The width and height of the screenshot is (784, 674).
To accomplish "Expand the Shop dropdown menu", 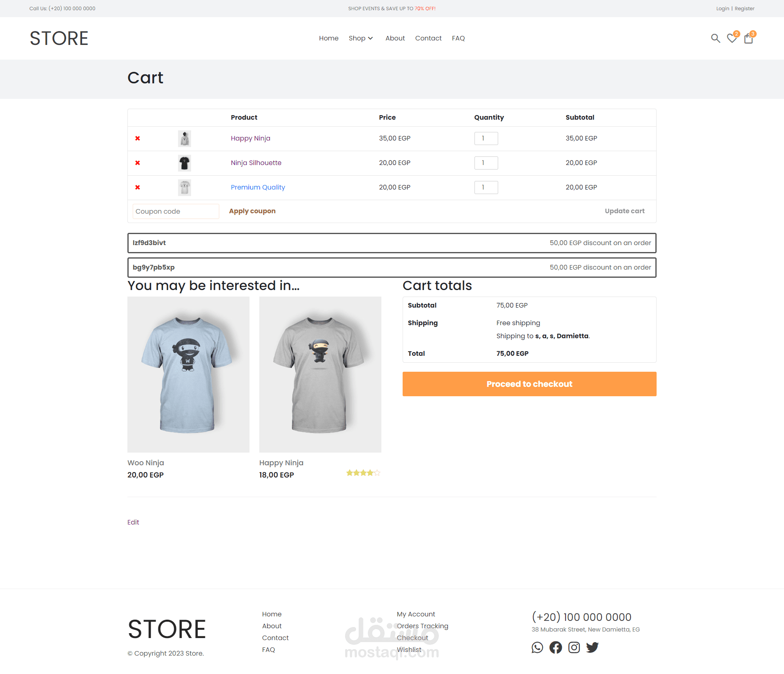I will tap(361, 38).
